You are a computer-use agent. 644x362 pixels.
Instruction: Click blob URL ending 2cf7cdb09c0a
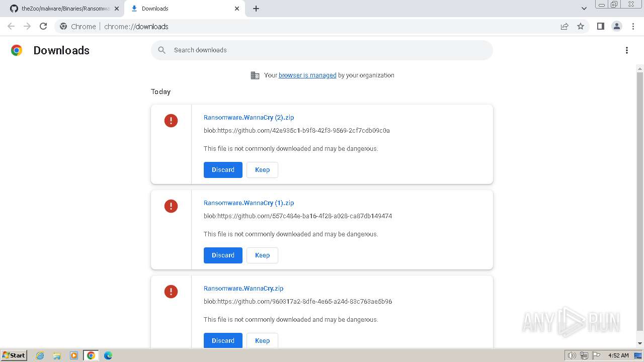(297, 131)
